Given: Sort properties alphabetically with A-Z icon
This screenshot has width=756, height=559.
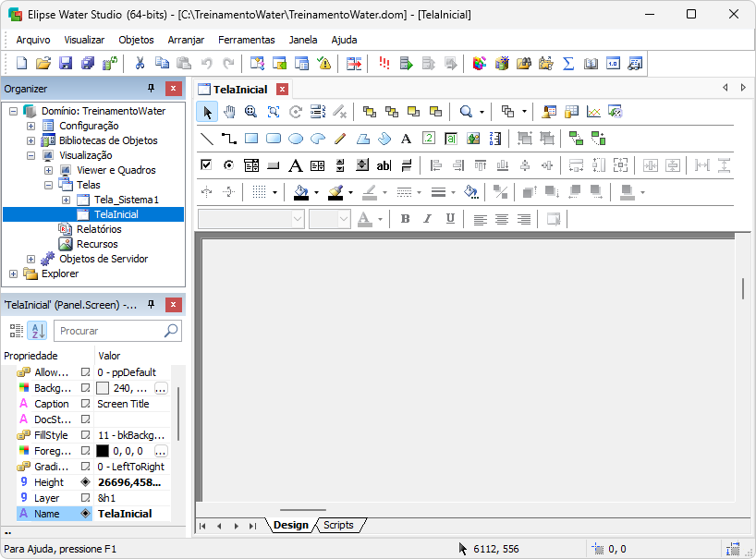Looking at the screenshot, I should point(37,331).
